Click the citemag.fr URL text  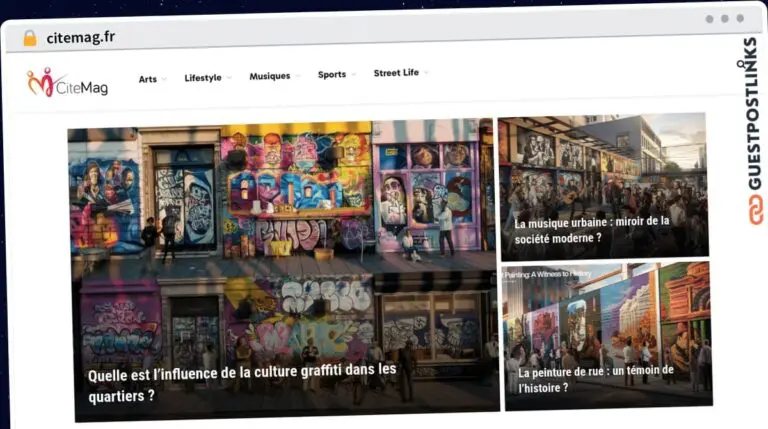click(80, 38)
